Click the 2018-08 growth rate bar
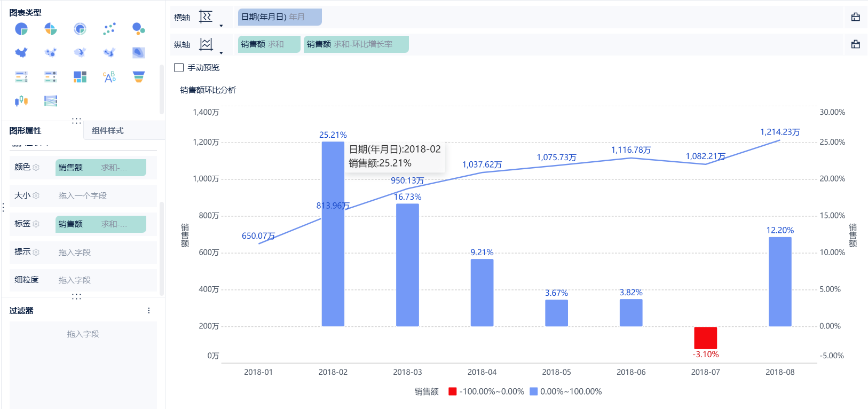This screenshot has width=868, height=409. coord(780,281)
